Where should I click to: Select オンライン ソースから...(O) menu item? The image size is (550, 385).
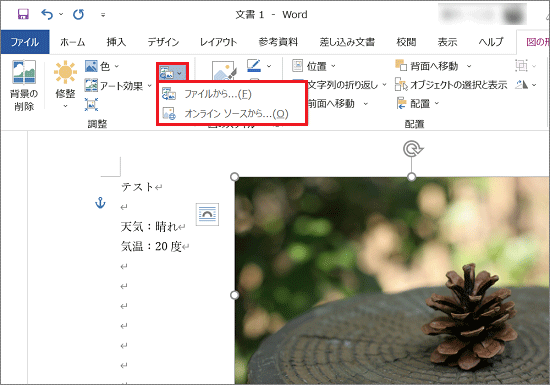(x=232, y=114)
